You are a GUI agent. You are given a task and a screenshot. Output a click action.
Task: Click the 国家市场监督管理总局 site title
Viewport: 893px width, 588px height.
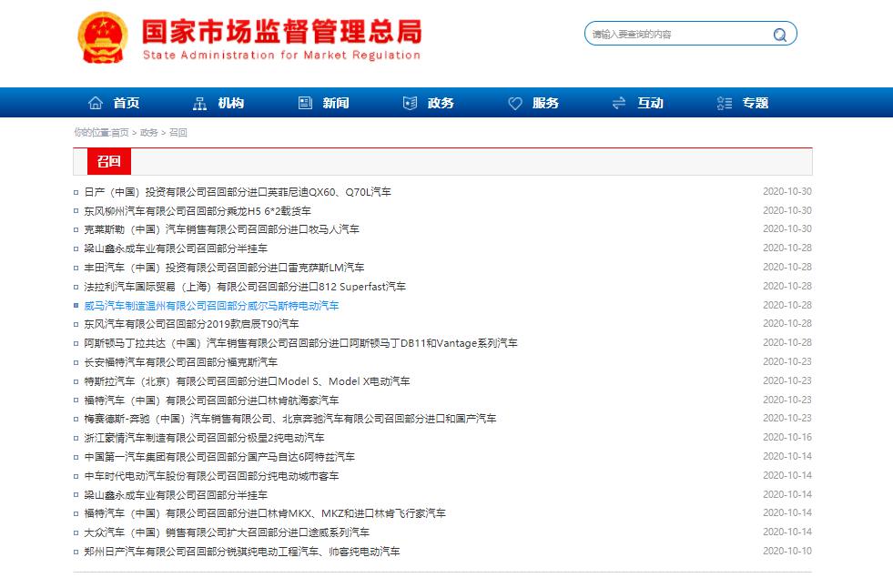[x=282, y=32]
